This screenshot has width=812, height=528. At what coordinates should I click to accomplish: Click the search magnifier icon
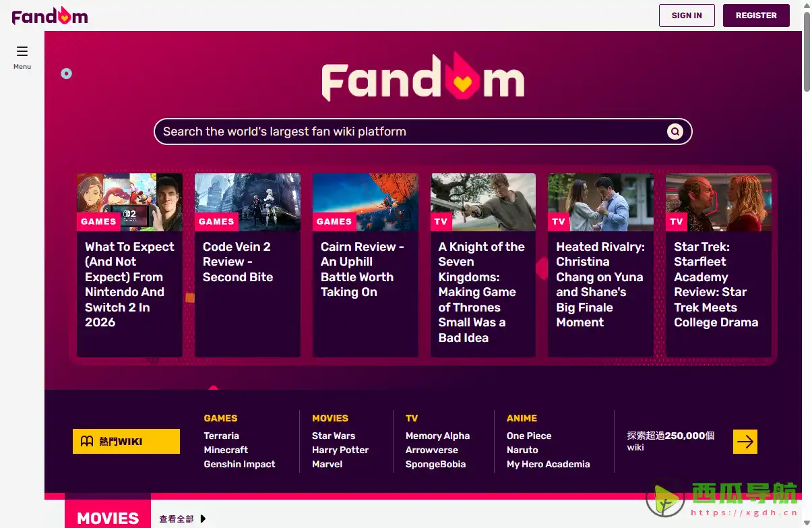[x=675, y=131]
